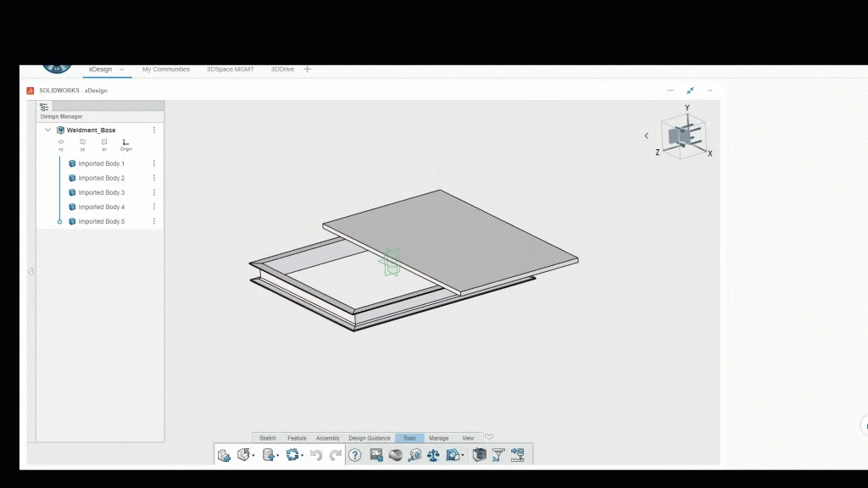Click the Undo arrow icon

[316, 455]
